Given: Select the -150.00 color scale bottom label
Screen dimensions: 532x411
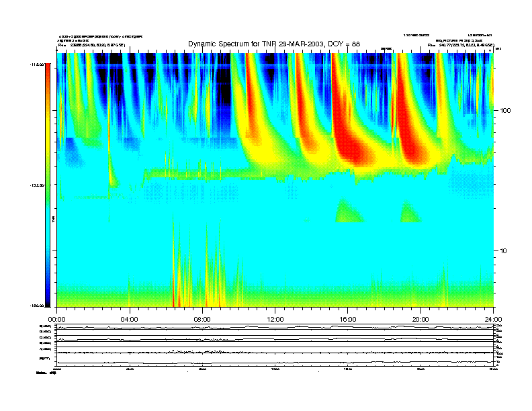Looking at the screenshot, I should [x=37, y=306].
